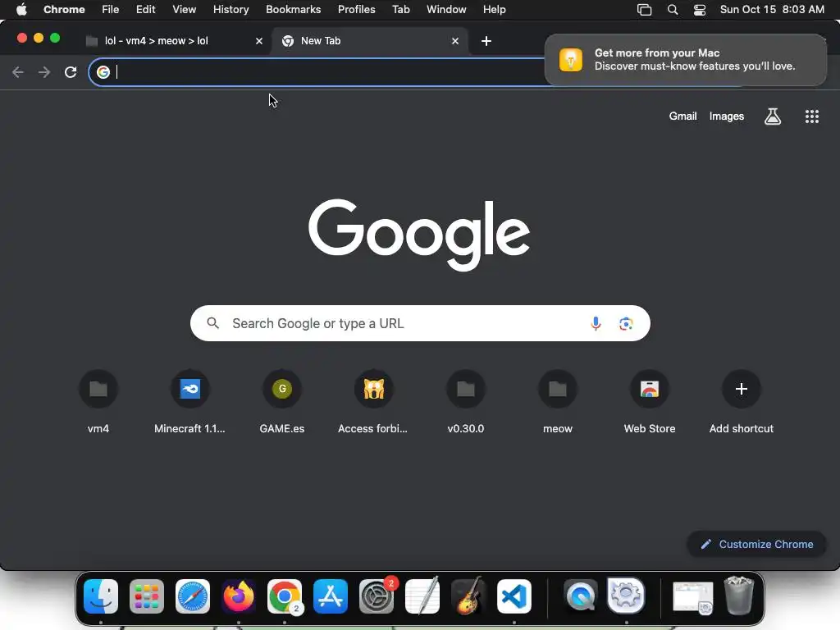Open the Google apps grid
This screenshot has height=630, width=840.
[x=811, y=116]
